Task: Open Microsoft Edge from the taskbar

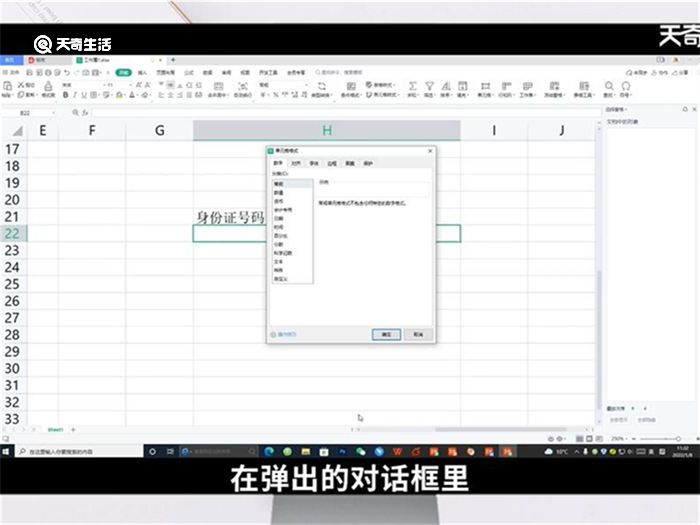Action: [269, 452]
